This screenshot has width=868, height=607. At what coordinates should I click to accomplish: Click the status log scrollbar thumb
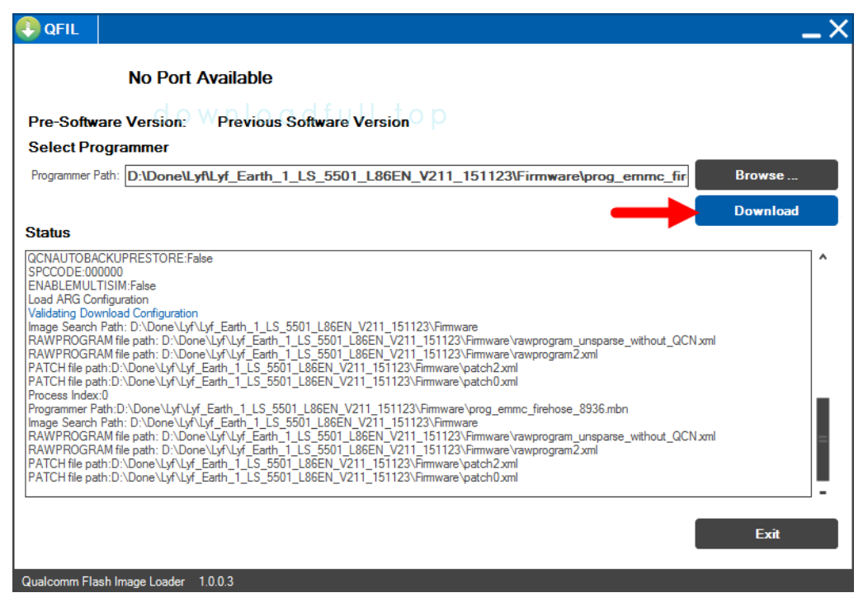click(823, 440)
